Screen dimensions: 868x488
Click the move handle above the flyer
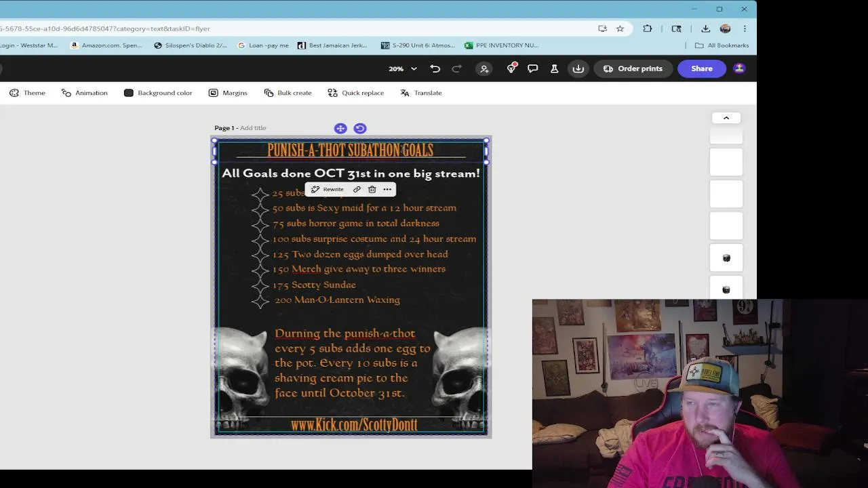[x=340, y=128]
